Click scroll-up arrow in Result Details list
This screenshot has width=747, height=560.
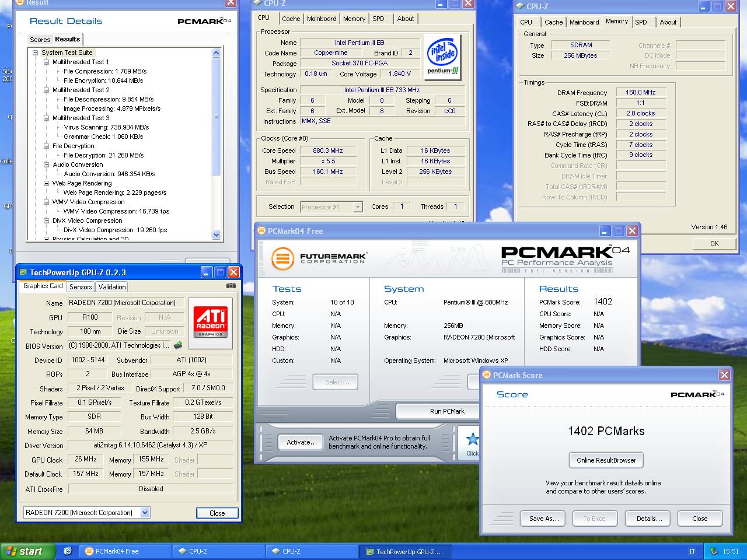click(x=217, y=53)
